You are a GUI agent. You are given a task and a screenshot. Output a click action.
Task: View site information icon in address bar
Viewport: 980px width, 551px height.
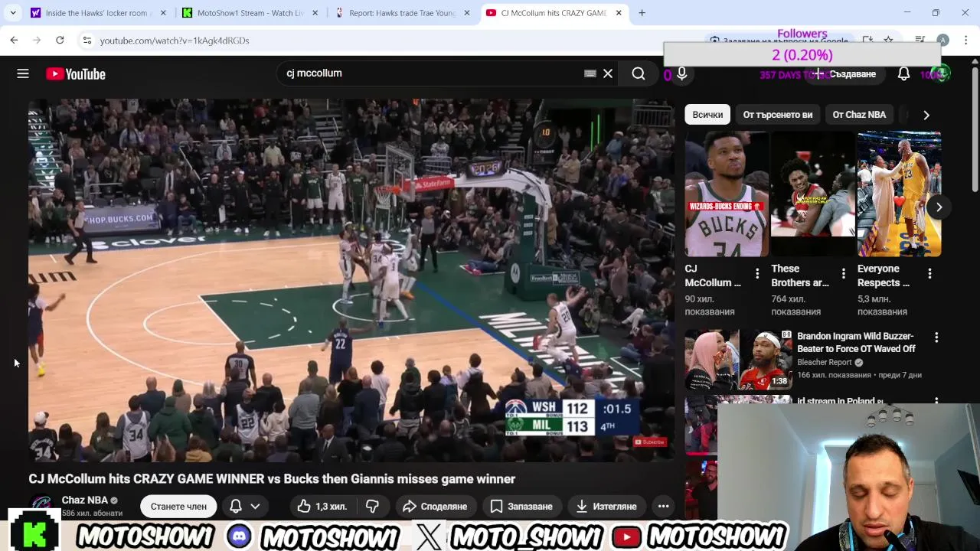pos(87,41)
